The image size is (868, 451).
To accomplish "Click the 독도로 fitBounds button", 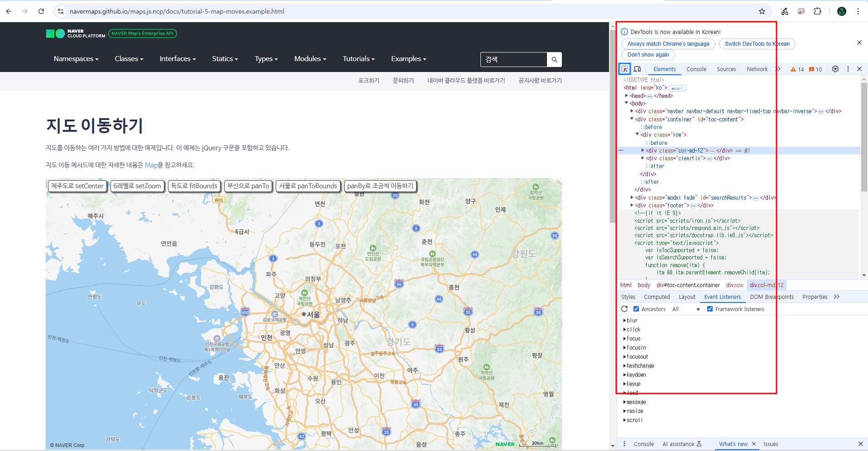I will (194, 186).
